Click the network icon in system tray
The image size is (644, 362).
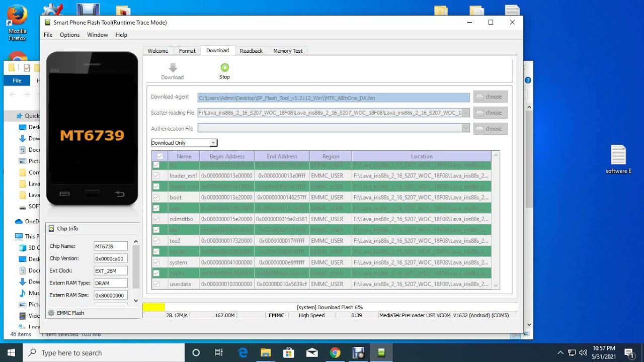point(572,352)
